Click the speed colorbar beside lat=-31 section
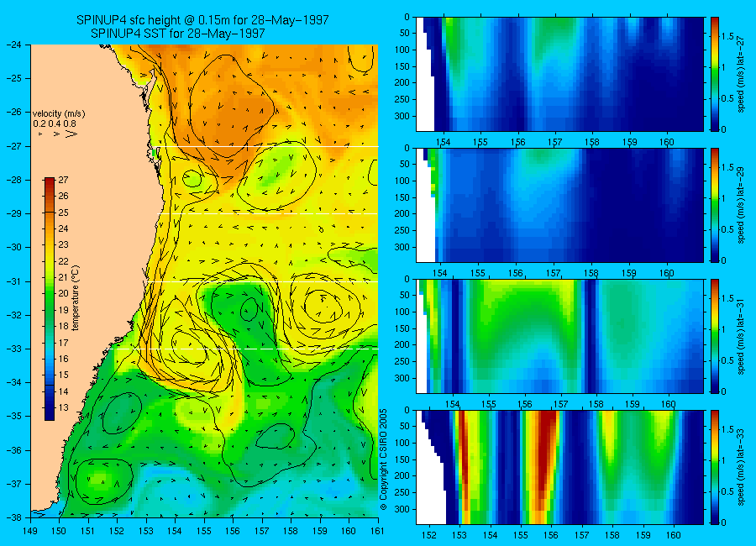 pos(715,336)
